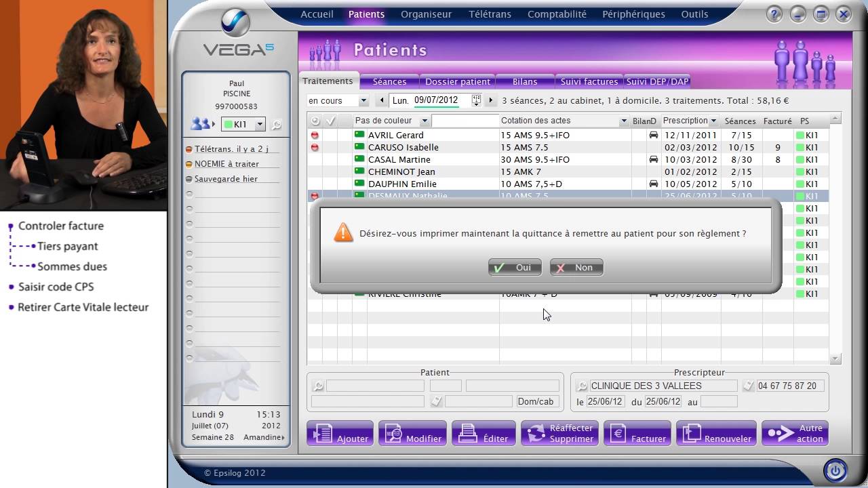Open the Pas de couleur dropdown
868x488 pixels.
pos(425,121)
